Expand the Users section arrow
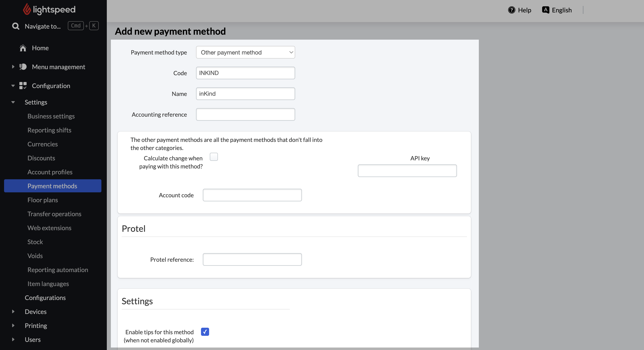 coord(13,339)
